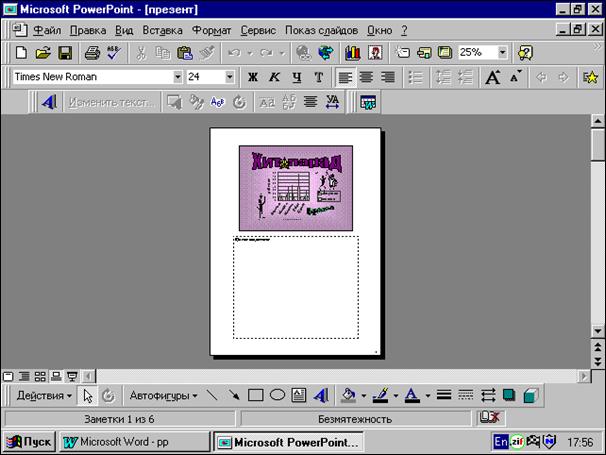Image resolution: width=606 pixels, height=455 pixels.
Task: Open the Файл menu
Action: point(47,30)
